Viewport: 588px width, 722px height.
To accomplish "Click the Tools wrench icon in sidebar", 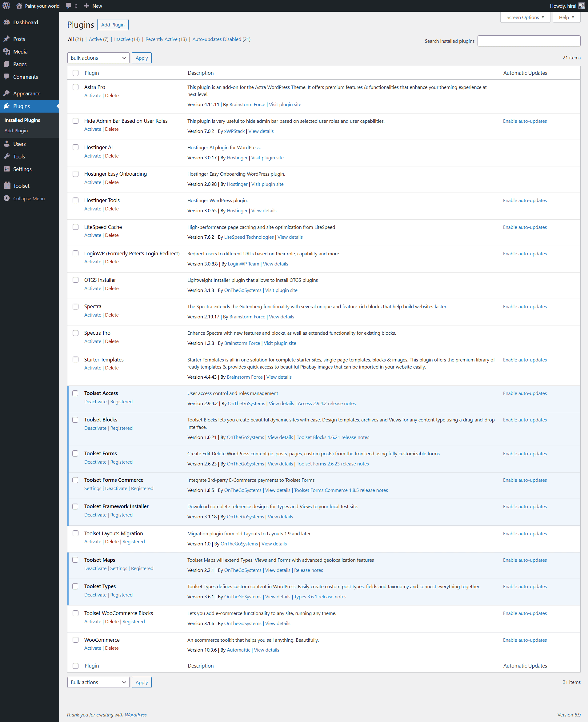I will 7,157.
